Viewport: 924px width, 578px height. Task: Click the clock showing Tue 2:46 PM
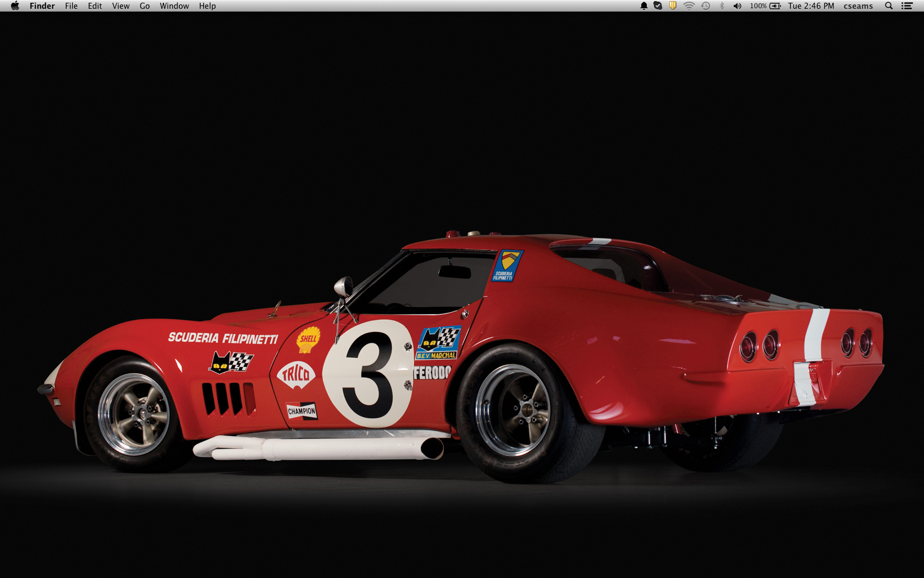coord(811,6)
